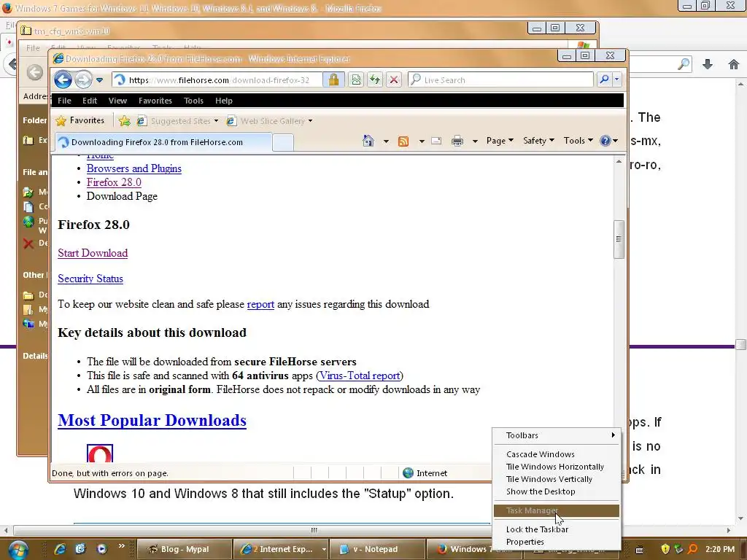Click the Firefox download arrow icon

(x=708, y=64)
